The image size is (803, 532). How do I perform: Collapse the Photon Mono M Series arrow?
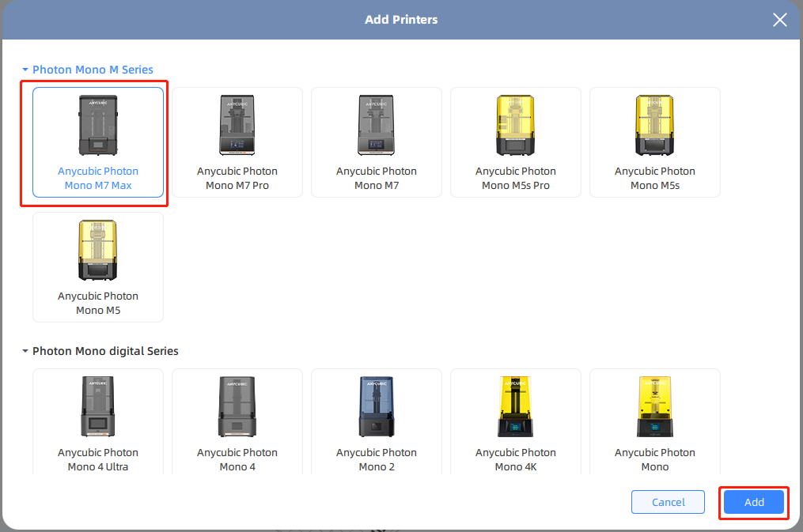pos(25,70)
